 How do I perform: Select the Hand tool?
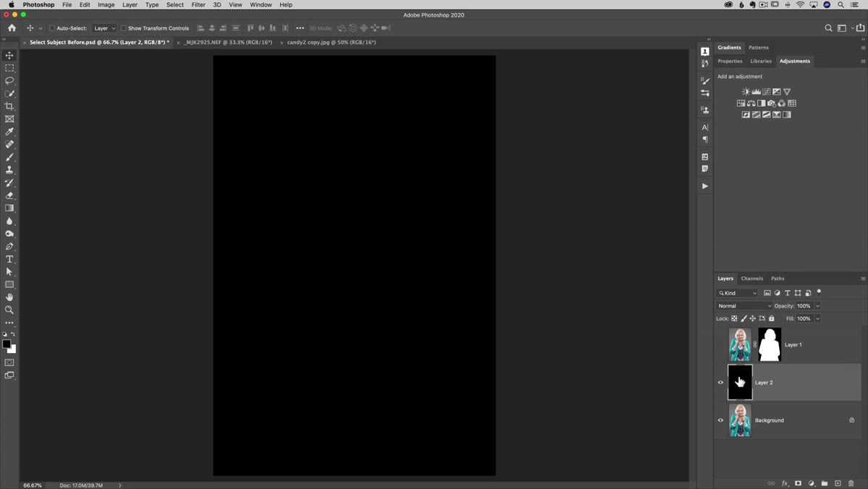9,297
